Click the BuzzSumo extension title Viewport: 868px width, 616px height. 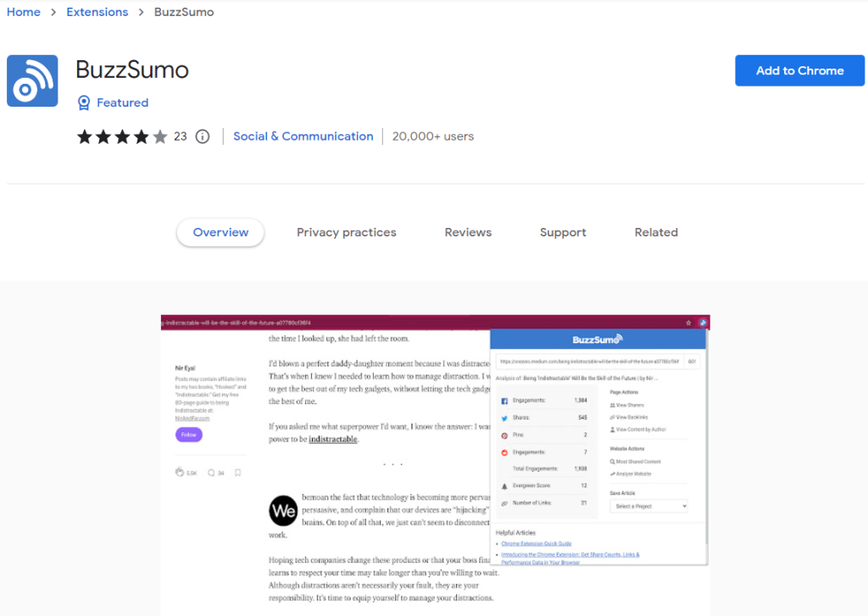click(131, 69)
